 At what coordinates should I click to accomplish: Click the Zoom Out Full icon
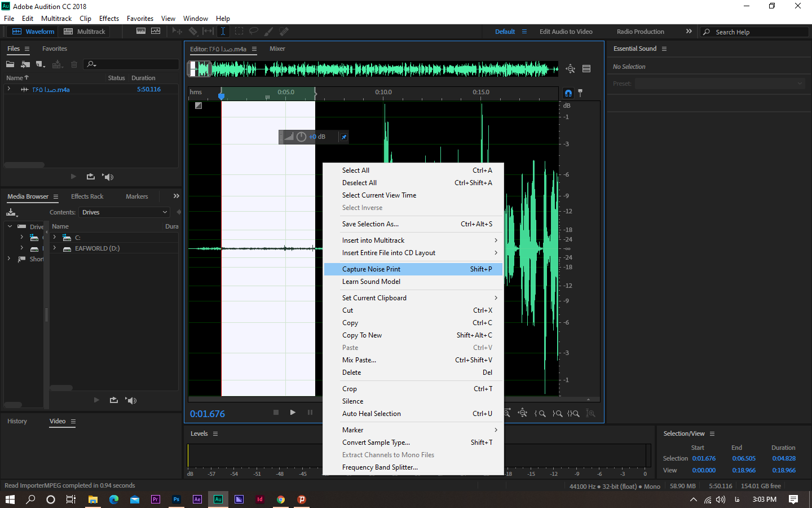[523, 413]
